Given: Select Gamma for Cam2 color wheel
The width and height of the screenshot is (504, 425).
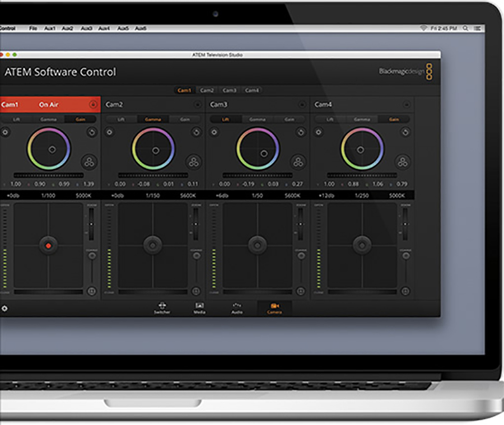Looking at the screenshot, I should pyautogui.click(x=153, y=119).
